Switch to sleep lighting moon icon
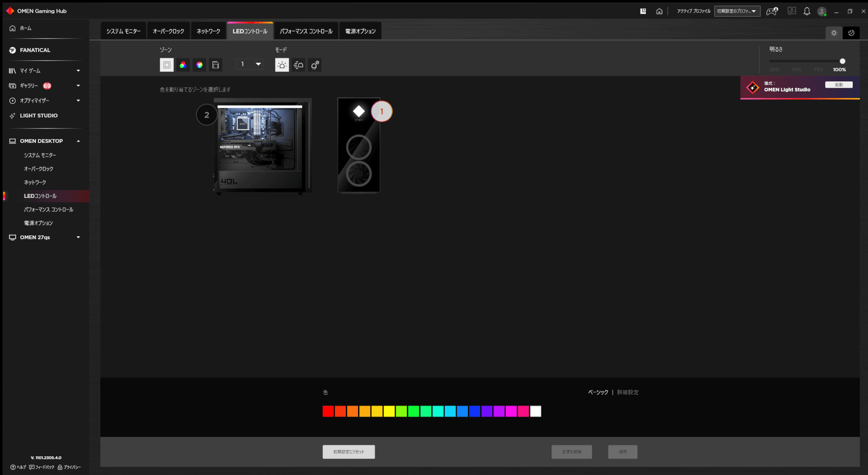Screen dimensions: 868x475 [x=851, y=33]
